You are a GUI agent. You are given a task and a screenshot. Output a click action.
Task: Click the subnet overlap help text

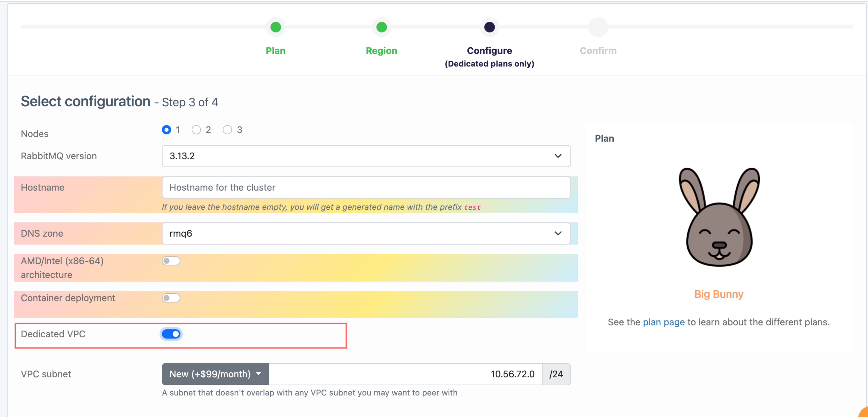pos(310,393)
